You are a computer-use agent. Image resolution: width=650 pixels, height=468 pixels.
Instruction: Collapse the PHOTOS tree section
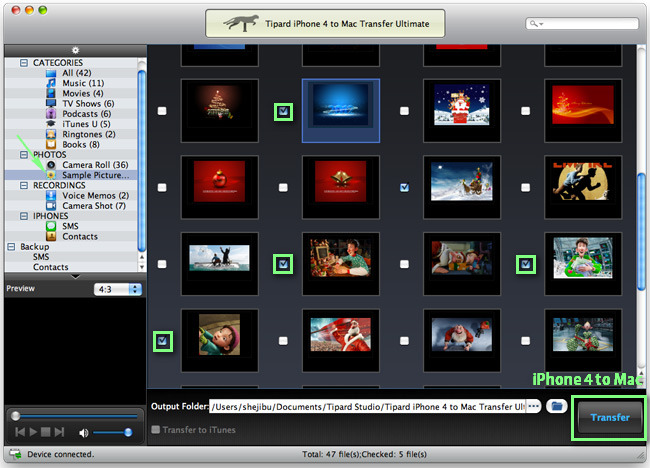point(24,155)
